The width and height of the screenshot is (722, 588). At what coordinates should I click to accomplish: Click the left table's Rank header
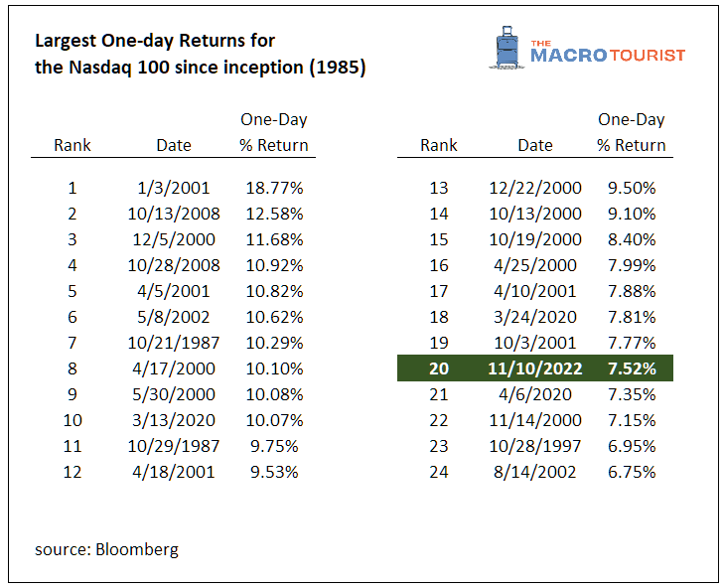[72, 145]
